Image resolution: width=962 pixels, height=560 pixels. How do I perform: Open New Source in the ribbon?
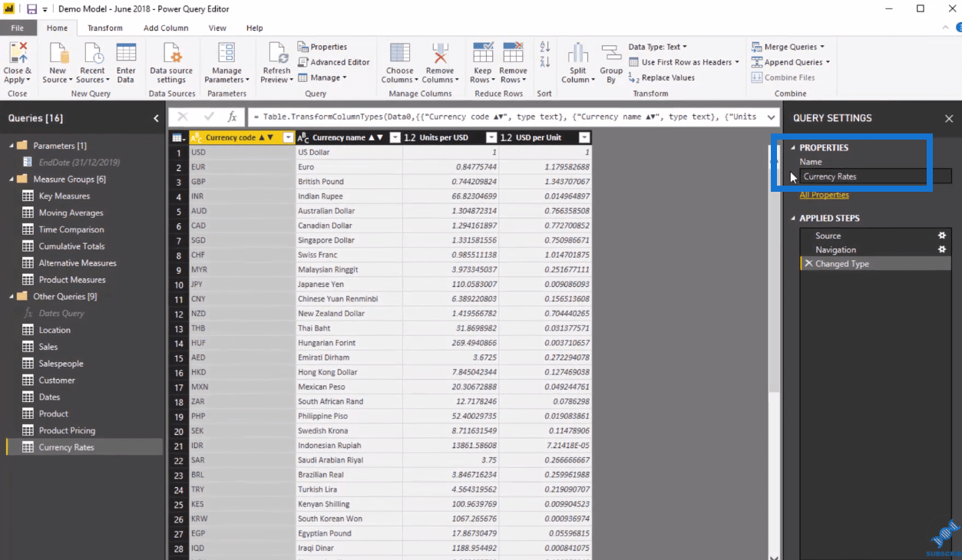coord(58,54)
